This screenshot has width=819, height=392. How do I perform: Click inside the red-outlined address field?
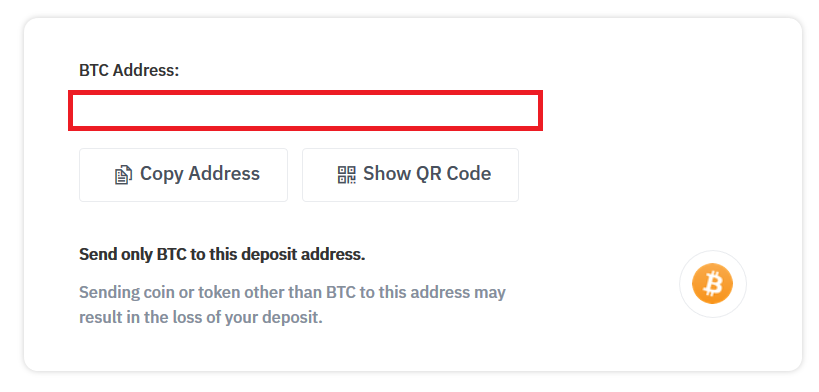306,110
